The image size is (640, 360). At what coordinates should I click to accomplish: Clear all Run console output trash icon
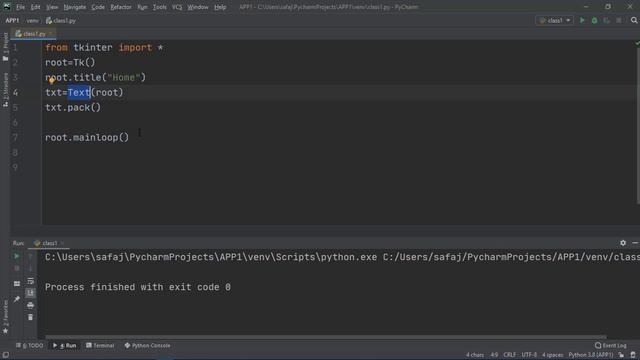tap(30, 317)
